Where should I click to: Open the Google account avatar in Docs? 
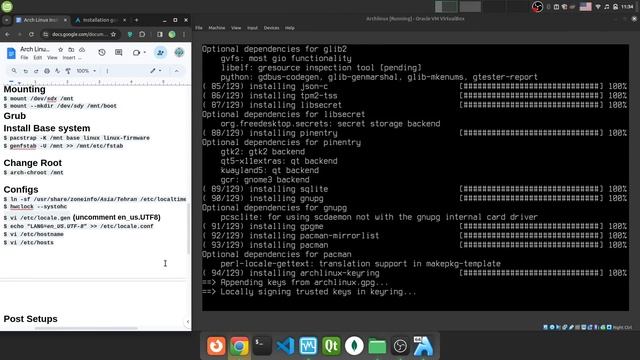pos(179,52)
